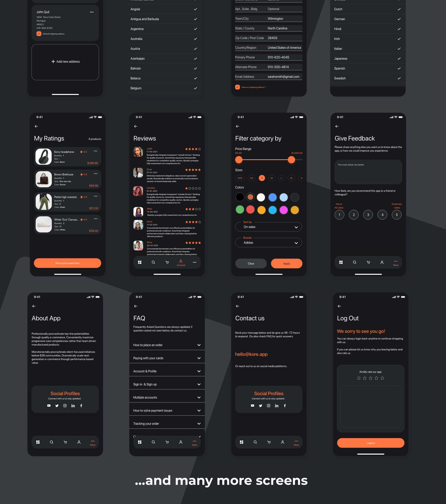The width and height of the screenshot is (446, 504).
Task: Click Rate purchased item button
Action: pos(67,263)
